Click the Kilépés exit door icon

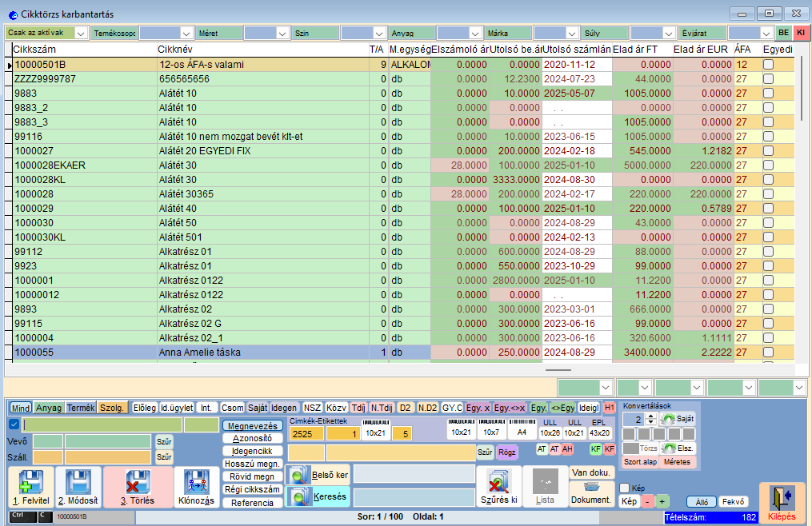pos(782,497)
